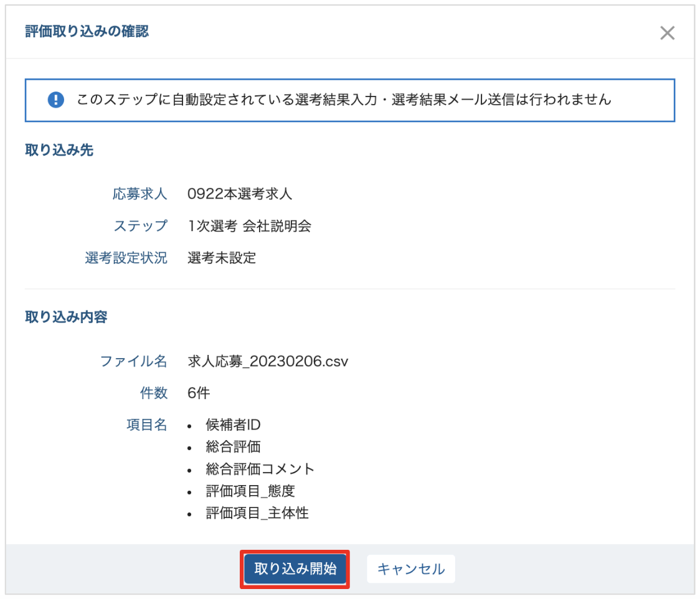
Task: Click the 0922本選考求人 job value
Action: 240,194
